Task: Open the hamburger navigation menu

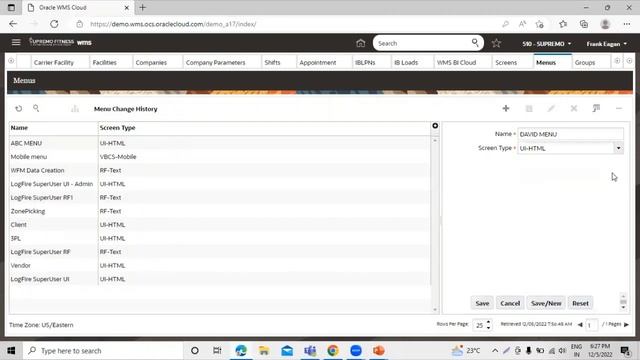Action: pyautogui.click(x=16, y=42)
